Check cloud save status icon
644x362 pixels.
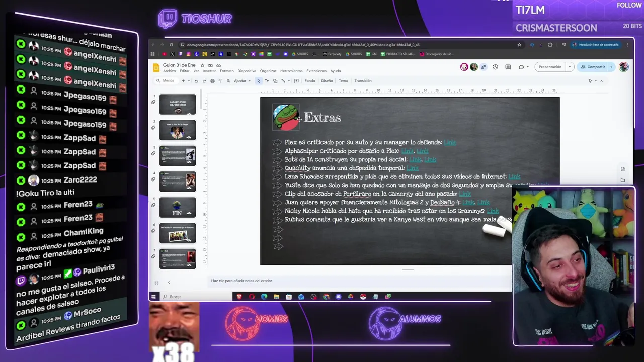[x=218, y=65]
